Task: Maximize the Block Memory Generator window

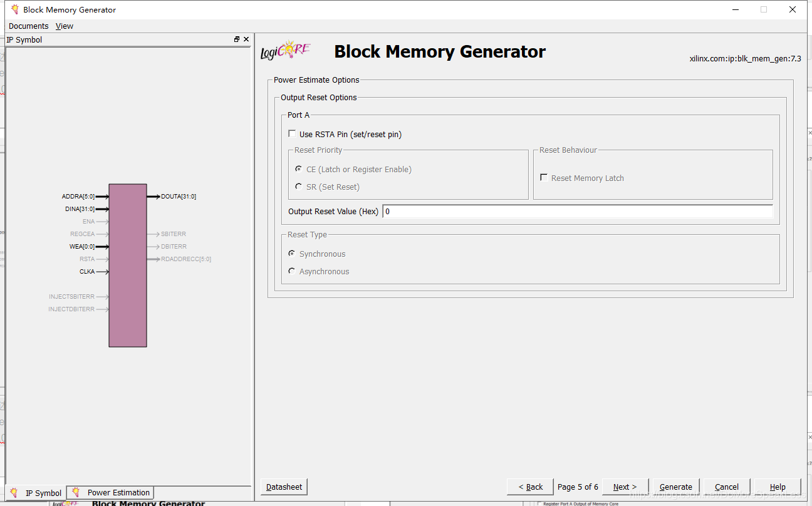Action: click(764, 9)
